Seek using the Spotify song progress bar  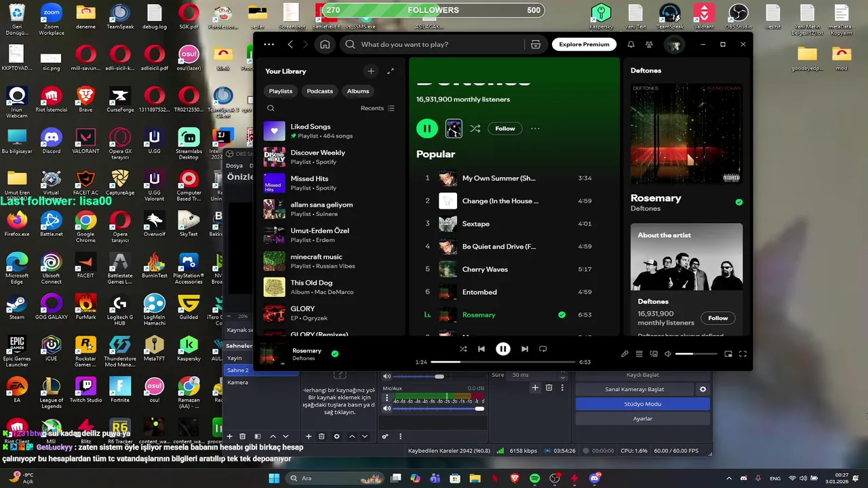(502, 362)
